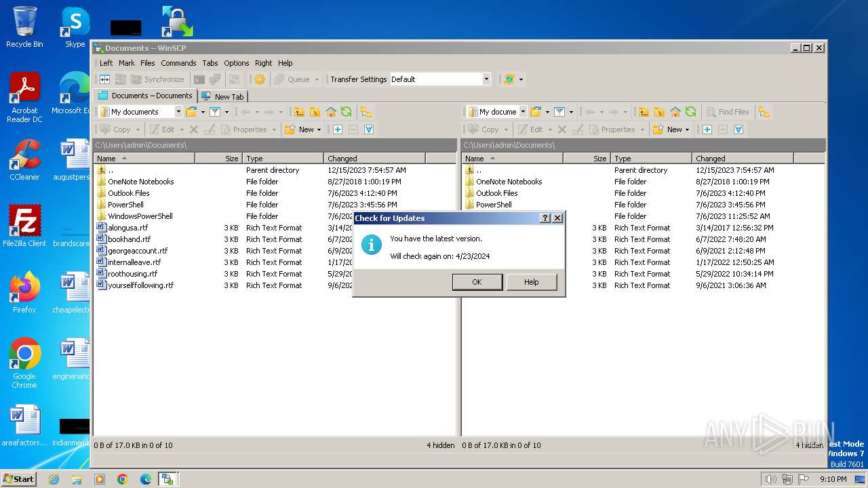Click left panel Filter icon
The height and width of the screenshot is (488, 868).
pos(215,112)
